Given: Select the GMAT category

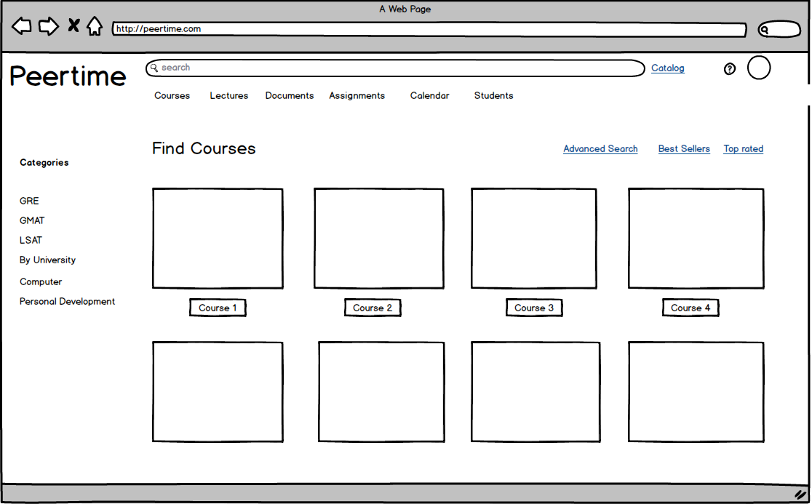Looking at the screenshot, I should coord(32,221).
